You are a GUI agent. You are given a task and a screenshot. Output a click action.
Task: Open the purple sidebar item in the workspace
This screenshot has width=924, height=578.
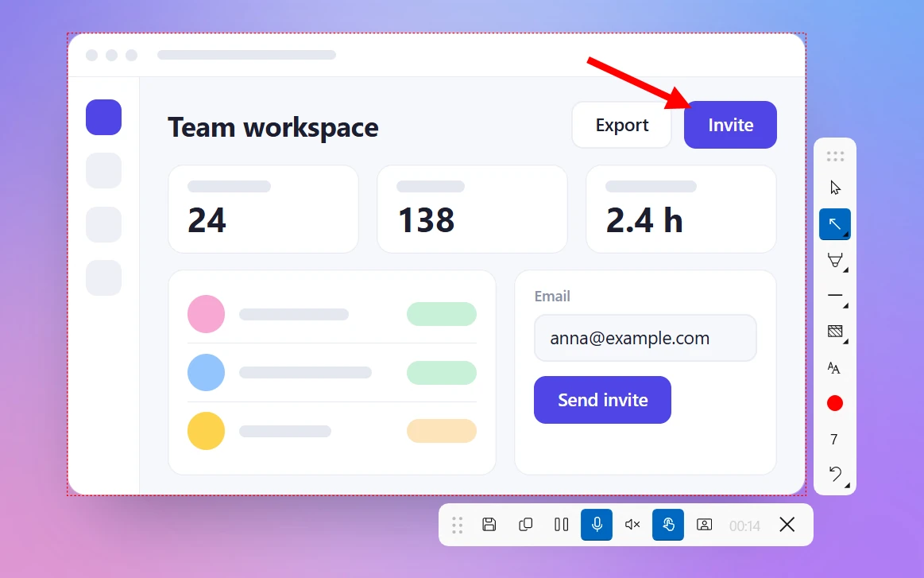[x=104, y=118]
